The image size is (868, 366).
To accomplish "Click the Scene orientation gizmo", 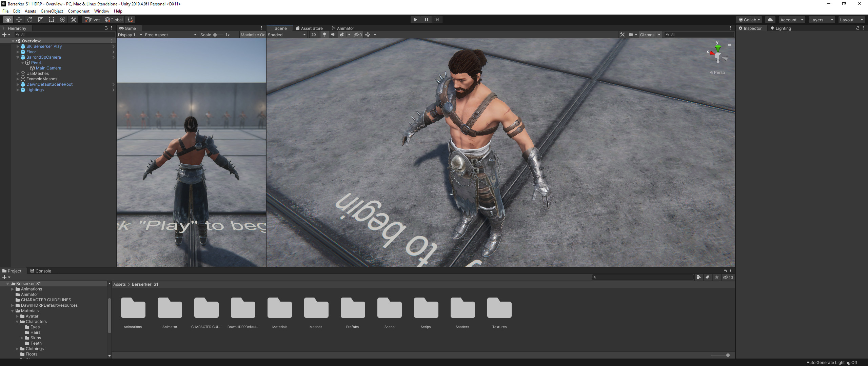I will tap(718, 54).
